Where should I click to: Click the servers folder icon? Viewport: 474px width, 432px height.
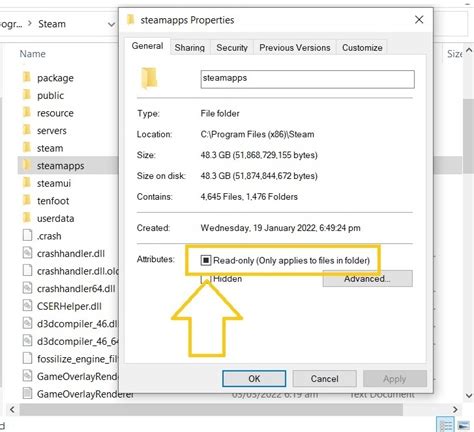[27, 130]
